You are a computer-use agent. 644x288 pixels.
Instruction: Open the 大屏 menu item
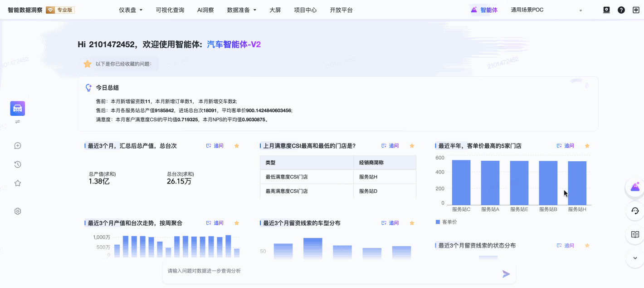[x=275, y=10]
